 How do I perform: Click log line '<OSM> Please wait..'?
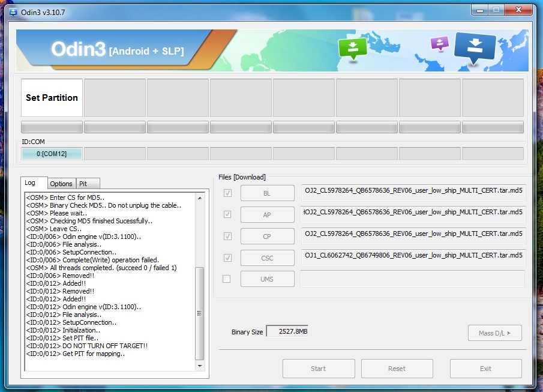click(x=57, y=213)
